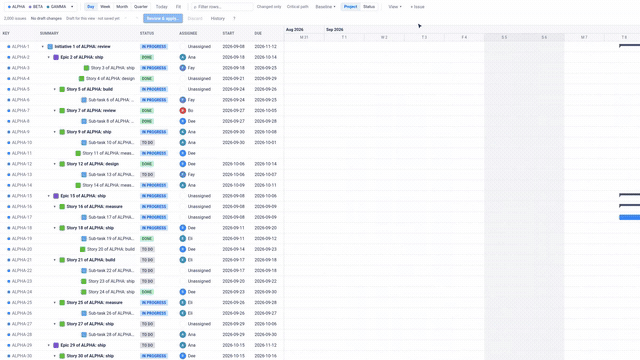Click the redo arrow beside Review & apply
Viewport: 640px width, 360px height.
tap(137, 18)
